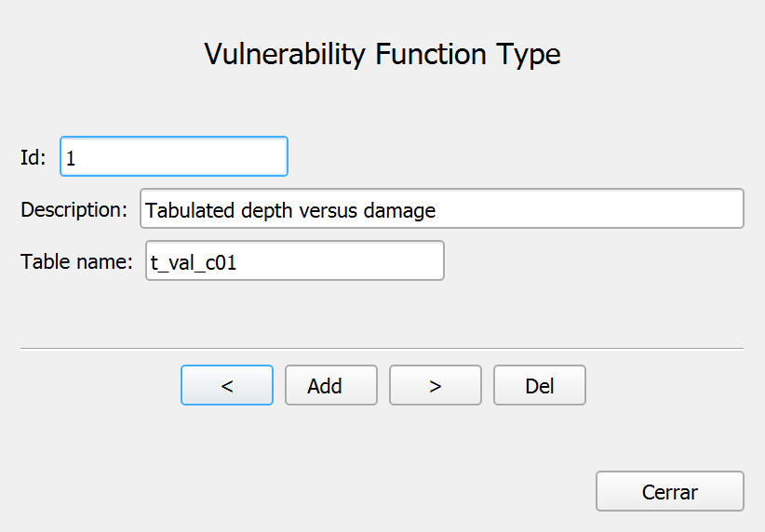Click the Table name: label
This screenshot has width=765, height=532.
[x=76, y=262]
